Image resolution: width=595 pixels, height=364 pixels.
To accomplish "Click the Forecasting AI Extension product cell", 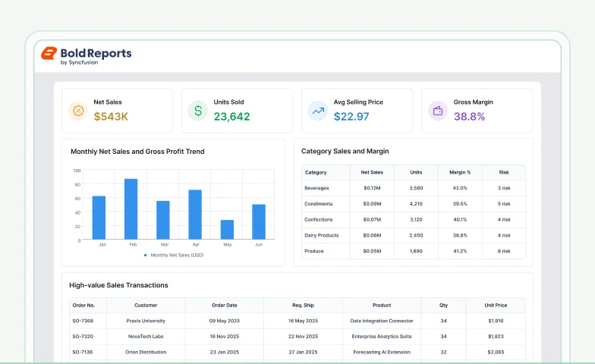I will coord(382,352).
